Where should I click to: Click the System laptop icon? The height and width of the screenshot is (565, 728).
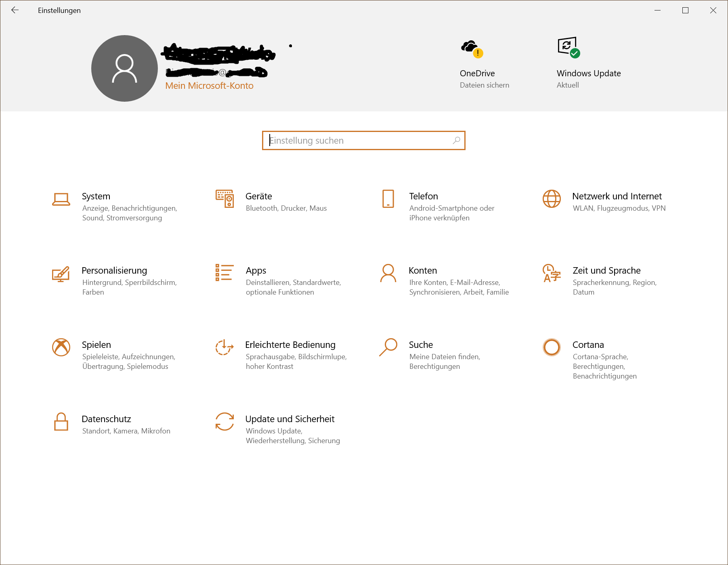[61, 199]
